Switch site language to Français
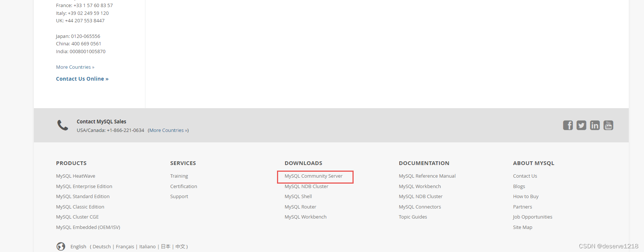 point(125,247)
